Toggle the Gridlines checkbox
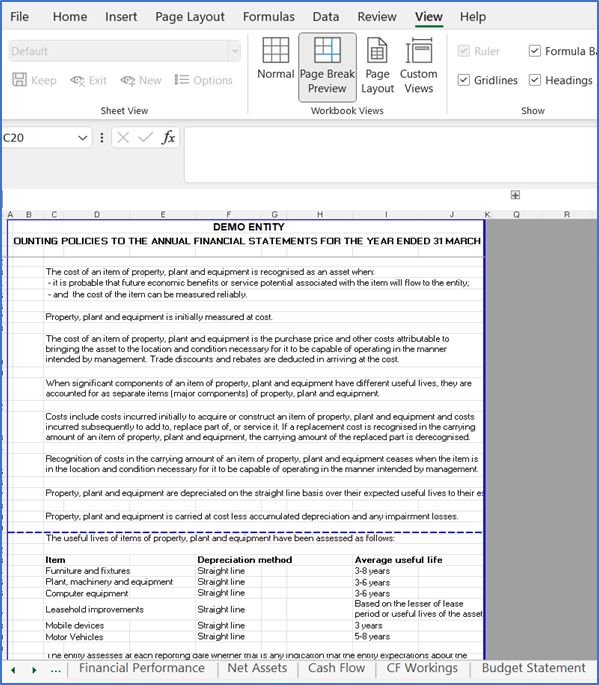 (x=463, y=80)
